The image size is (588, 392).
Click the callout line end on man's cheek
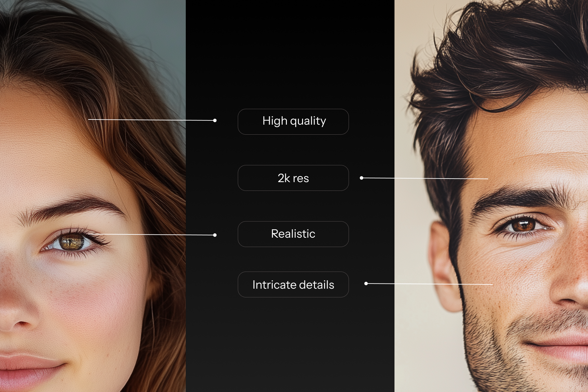pos(492,284)
